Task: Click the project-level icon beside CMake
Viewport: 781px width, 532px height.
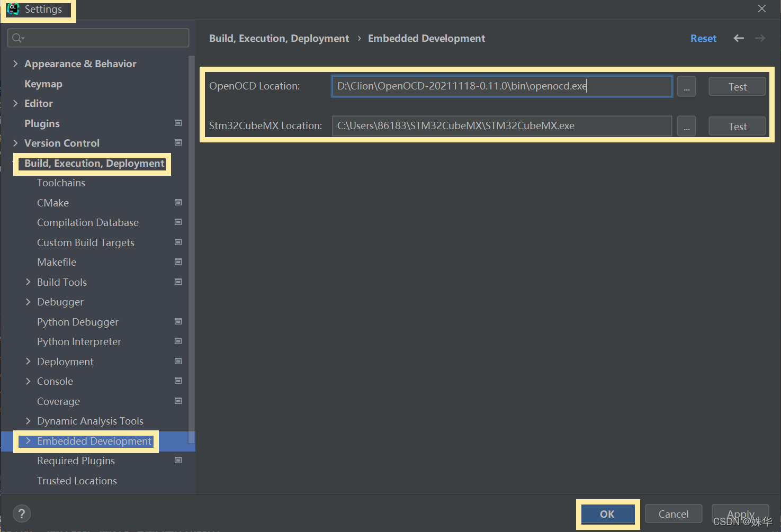Action: coord(178,202)
